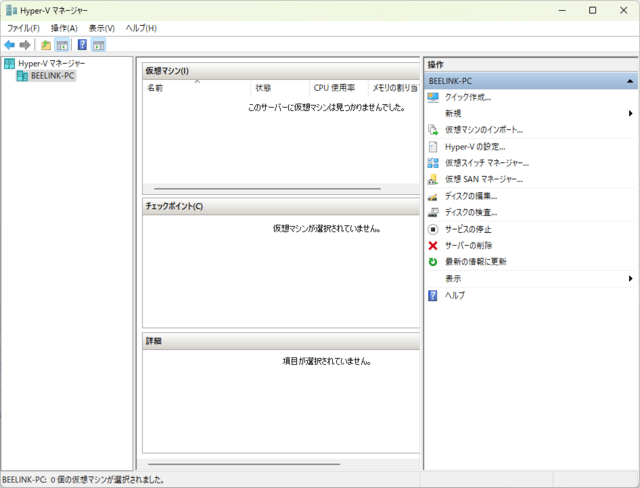The image size is (640, 488).
Task: Click the 操作 pane title
Action: click(435, 64)
